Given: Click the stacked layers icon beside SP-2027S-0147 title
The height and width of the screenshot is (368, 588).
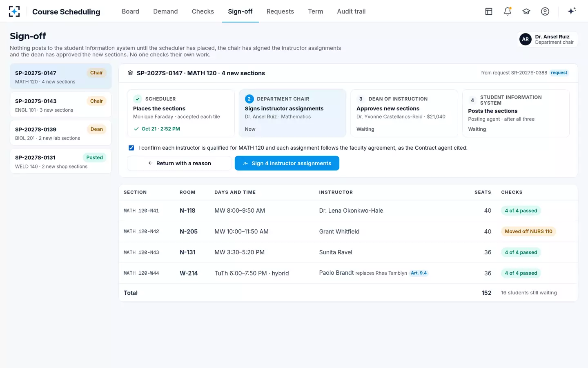Looking at the screenshot, I should click(130, 73).
